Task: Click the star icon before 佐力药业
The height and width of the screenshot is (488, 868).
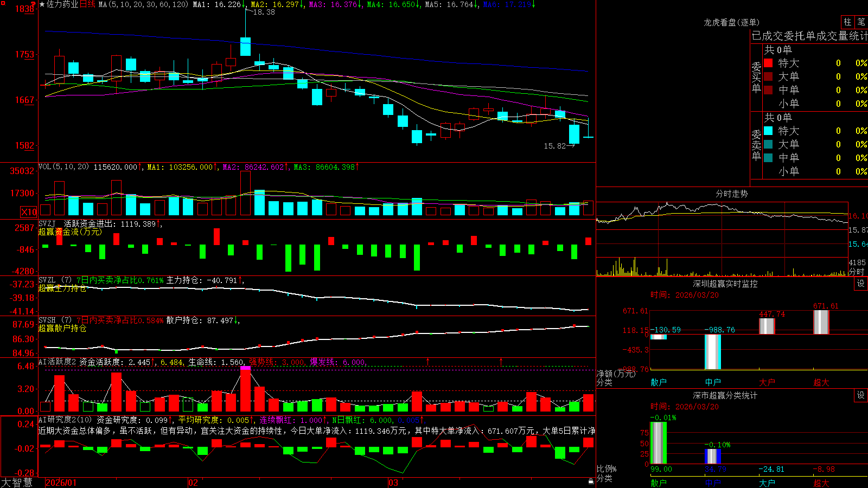Action: pyautogui.click(x=42, y=4)
